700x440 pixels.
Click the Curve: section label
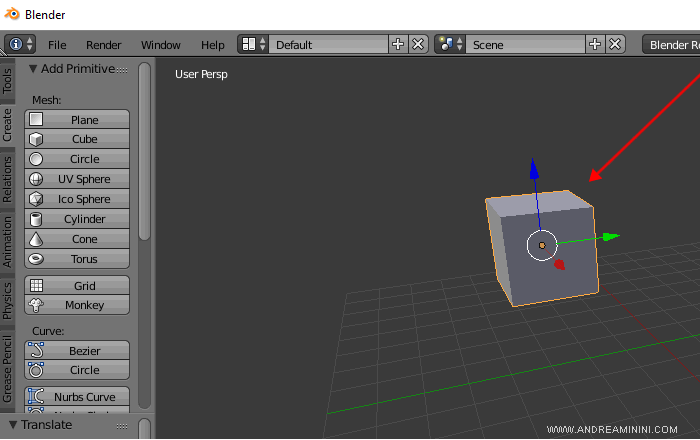coord(48,331)
